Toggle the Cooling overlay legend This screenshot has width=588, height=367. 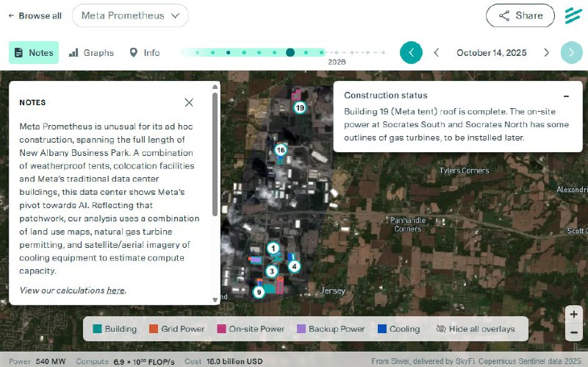coord(398,329)
